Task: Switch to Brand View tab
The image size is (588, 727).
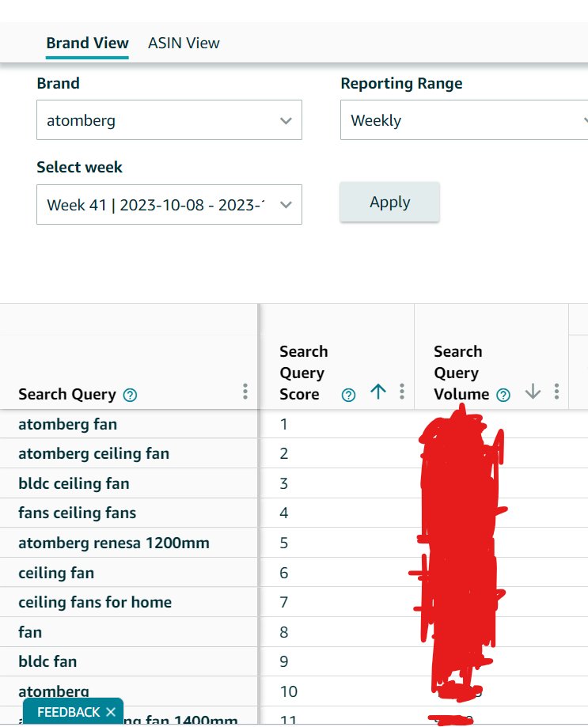Action: tap(87, 44)
